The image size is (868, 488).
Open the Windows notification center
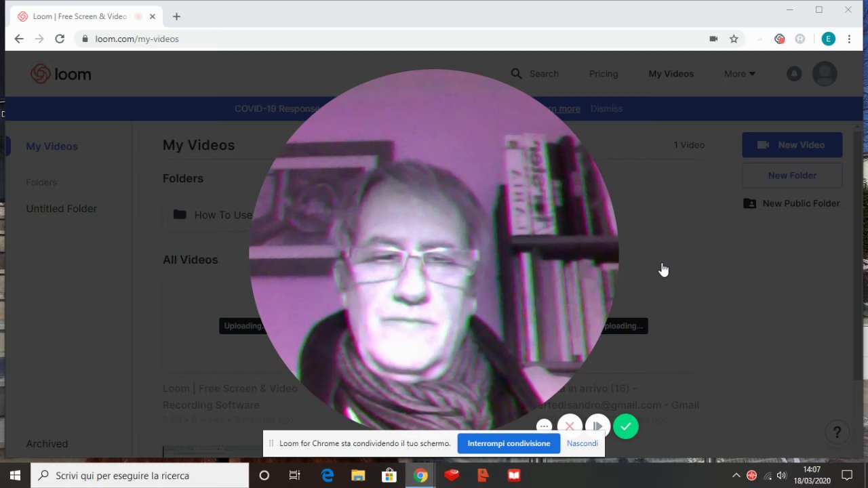pyautogui.click(x=847, y=476)
